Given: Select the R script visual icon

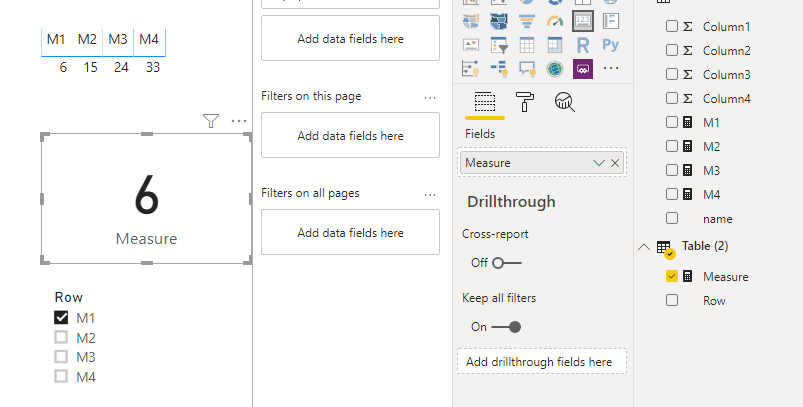Looking at the screenshot, I should tap(583, 45).
